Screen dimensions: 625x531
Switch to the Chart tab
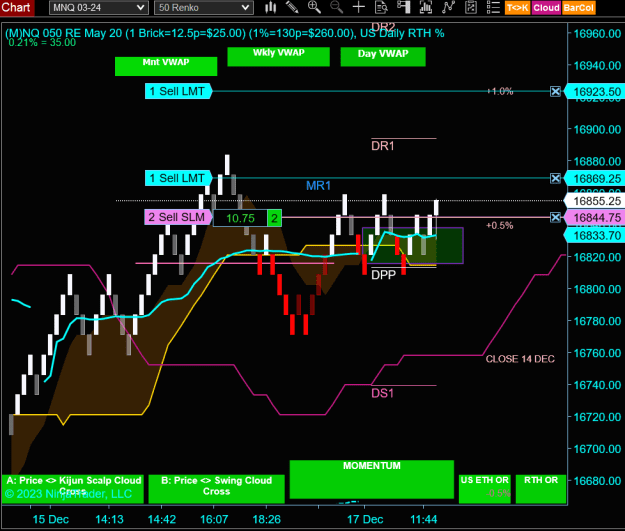coord(17,8)
